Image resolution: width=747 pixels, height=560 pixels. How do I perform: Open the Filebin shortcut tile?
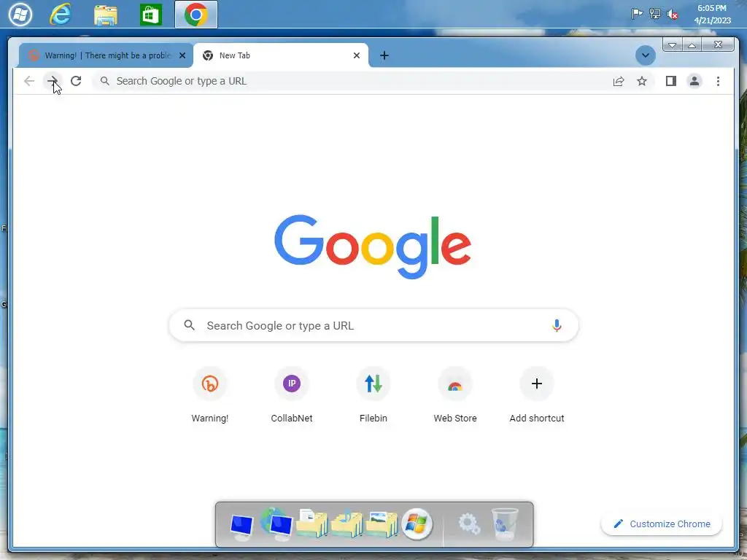373,396
